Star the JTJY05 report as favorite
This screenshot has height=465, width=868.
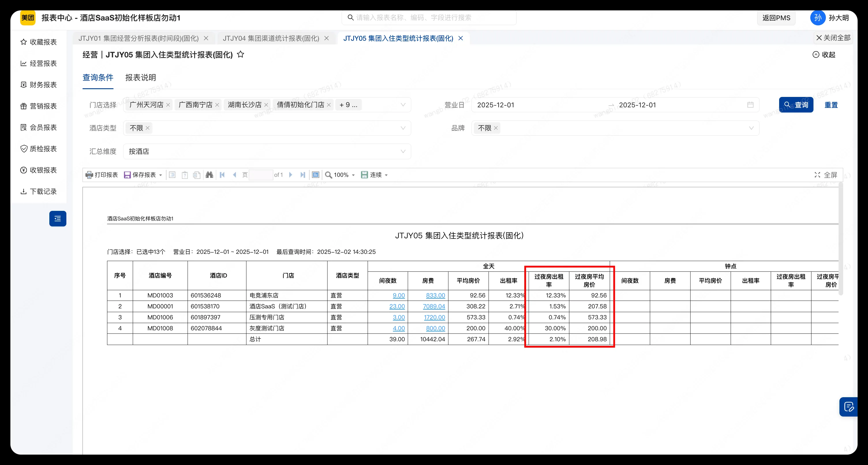(241, 54)
